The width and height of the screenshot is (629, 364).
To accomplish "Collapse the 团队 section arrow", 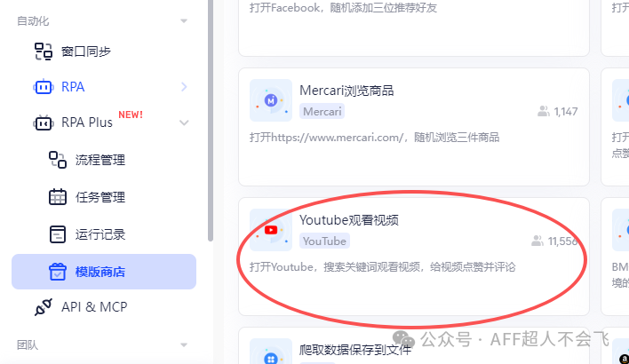I will pos(184,344).
